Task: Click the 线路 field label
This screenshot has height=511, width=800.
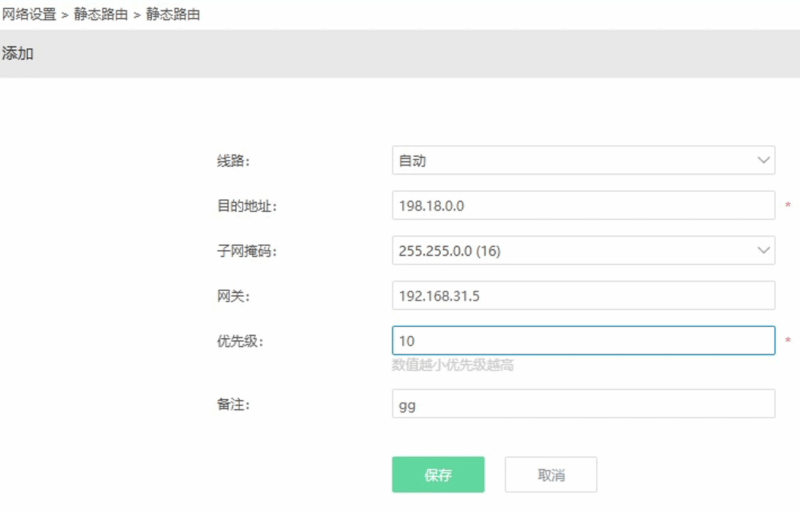Action: click(x=233, y=161)
